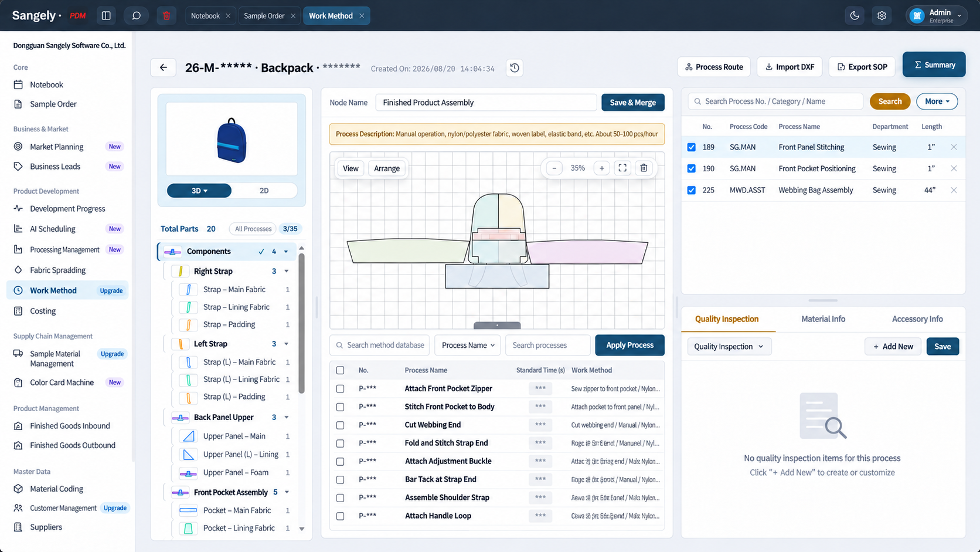Tick the checkbox for Attach Front Pocket Zipper
This screenshot has height=552, width=980.
click(340, 389)
